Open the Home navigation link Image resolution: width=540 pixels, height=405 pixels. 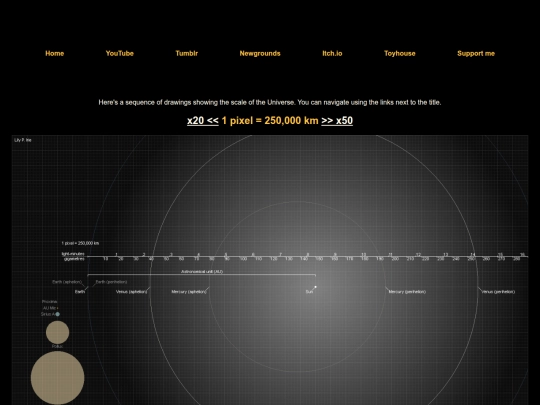pos(54,53)
